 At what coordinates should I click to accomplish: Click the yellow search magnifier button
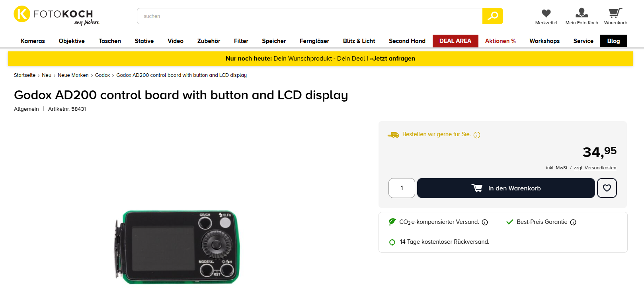click(492, 16)
